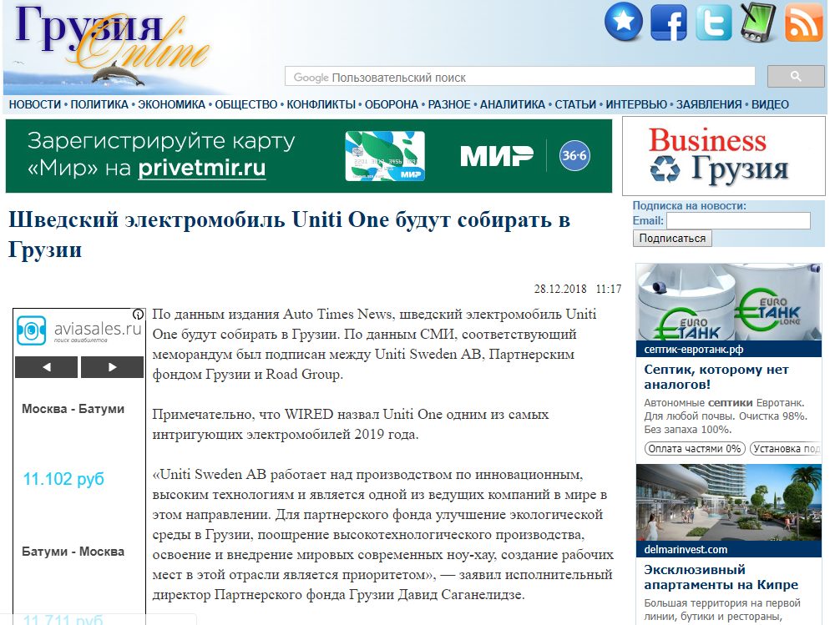Go to the ВИДЕО section
The image size is (840, 625).
(770, 104)
